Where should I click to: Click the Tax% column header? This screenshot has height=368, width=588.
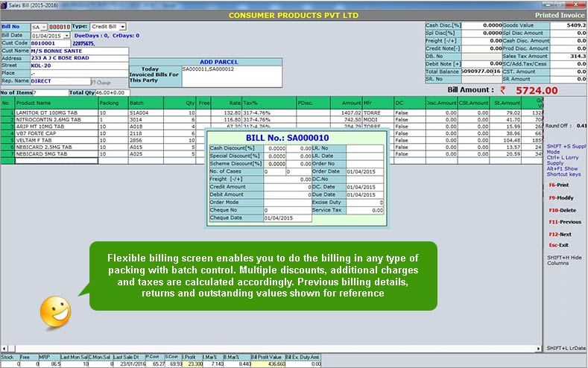pyautogui.click(x=269, y=103)
